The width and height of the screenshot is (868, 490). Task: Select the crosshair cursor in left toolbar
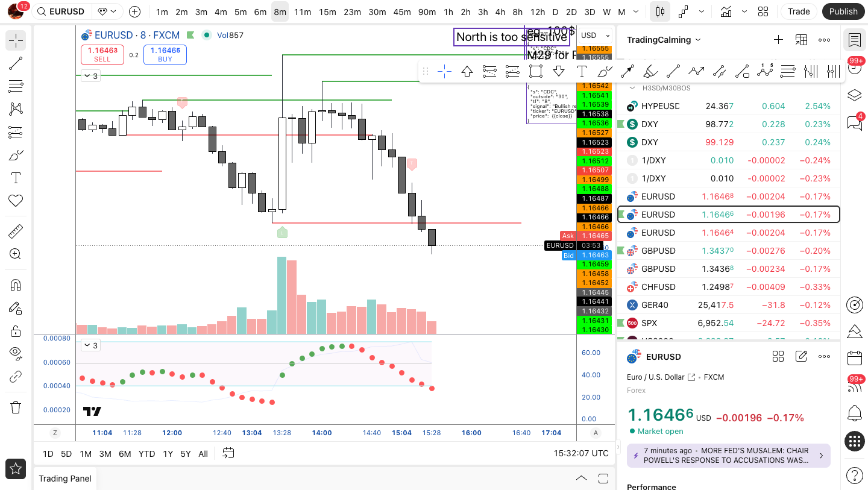[x=16, y=40]
